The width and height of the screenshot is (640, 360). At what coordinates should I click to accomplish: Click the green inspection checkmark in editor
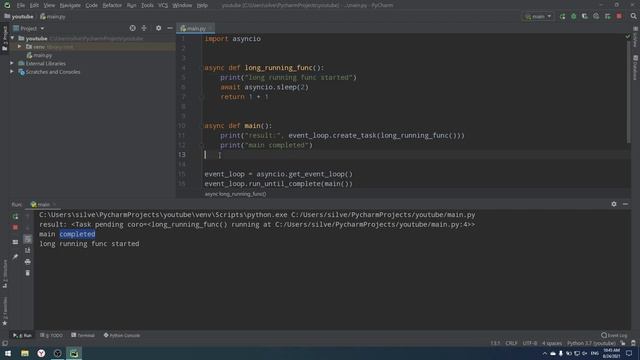tap(628, 37)
